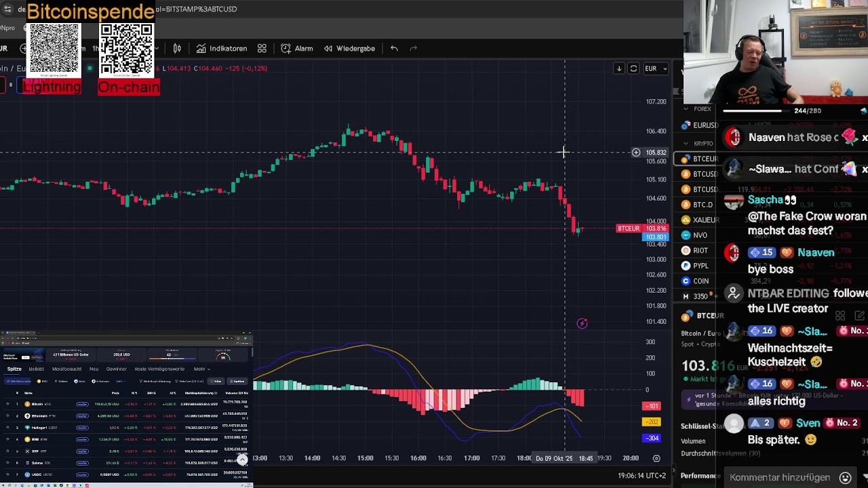Switch to the Neu tab in the crypto list
This screenshot has height=488, width=868.
94,369
